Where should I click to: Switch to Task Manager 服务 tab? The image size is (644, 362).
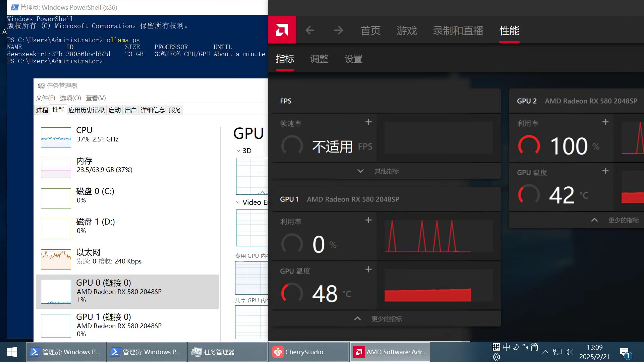pos(175,110)
